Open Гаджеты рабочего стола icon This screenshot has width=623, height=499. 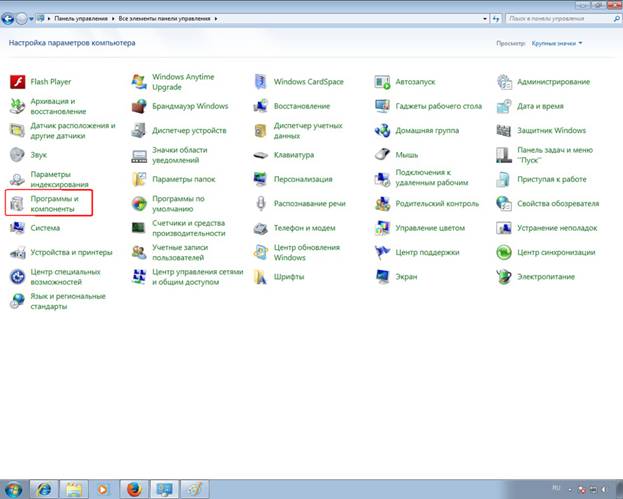[382, 106]
